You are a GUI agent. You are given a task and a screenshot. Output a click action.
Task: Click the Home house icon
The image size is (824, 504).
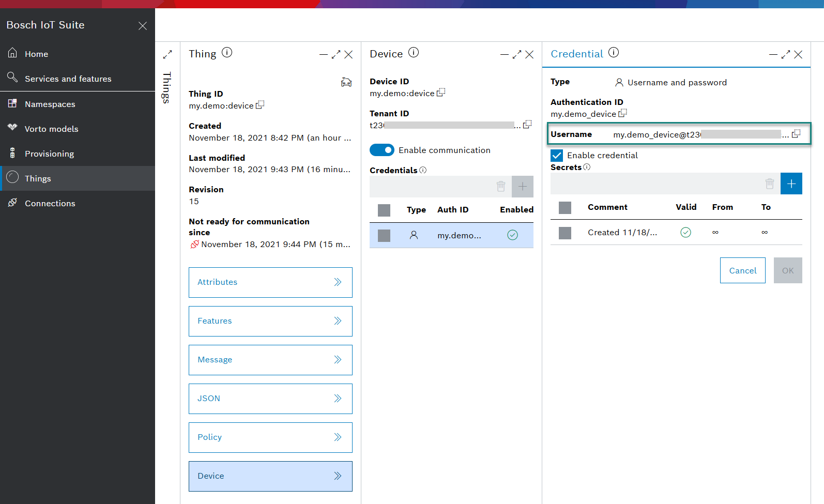pyautogui.click(x=12, y=53)
